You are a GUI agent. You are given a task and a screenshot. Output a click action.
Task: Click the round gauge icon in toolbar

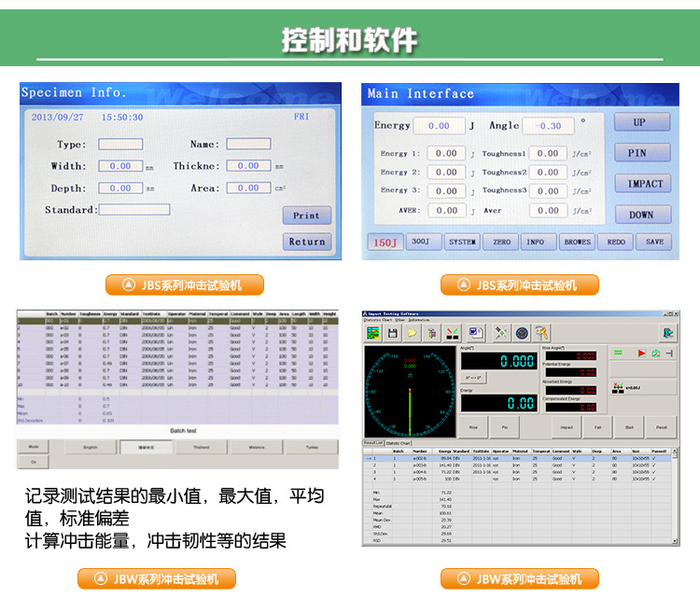click(x=522, y=332)
